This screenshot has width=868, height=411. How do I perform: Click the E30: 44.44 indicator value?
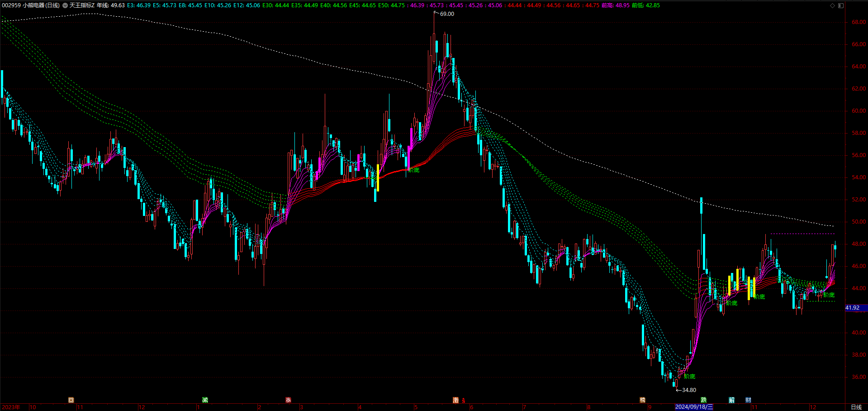(275, 5)
